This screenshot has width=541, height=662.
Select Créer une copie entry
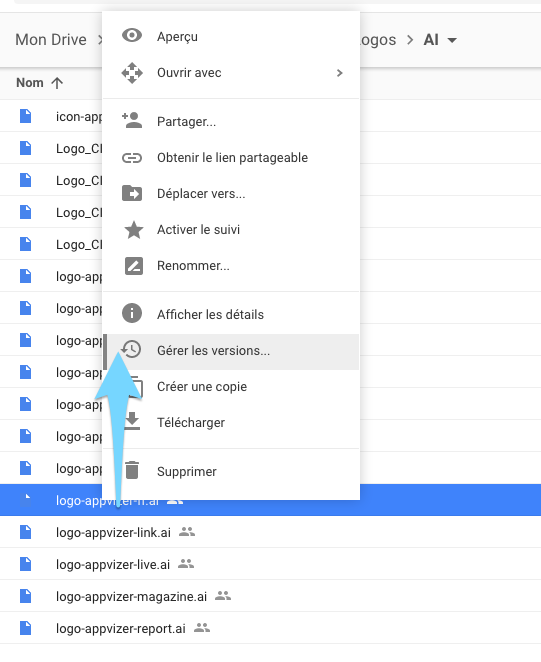[x=231, y=387]
